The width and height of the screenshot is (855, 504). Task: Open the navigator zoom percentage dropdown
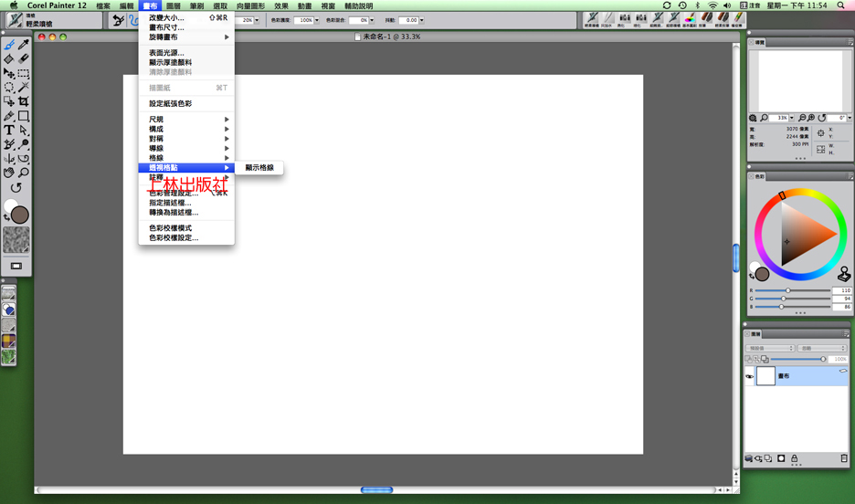pos(792,118)
